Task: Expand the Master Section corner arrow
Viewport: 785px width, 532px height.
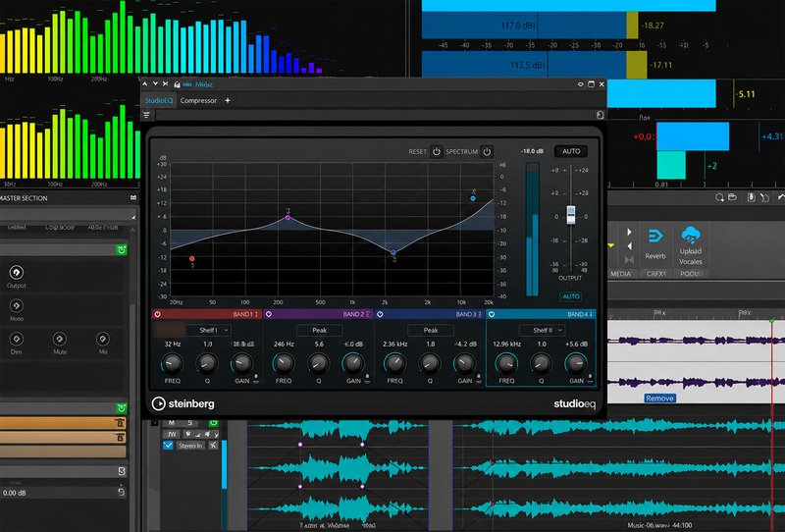Action: tap(133, 217)
